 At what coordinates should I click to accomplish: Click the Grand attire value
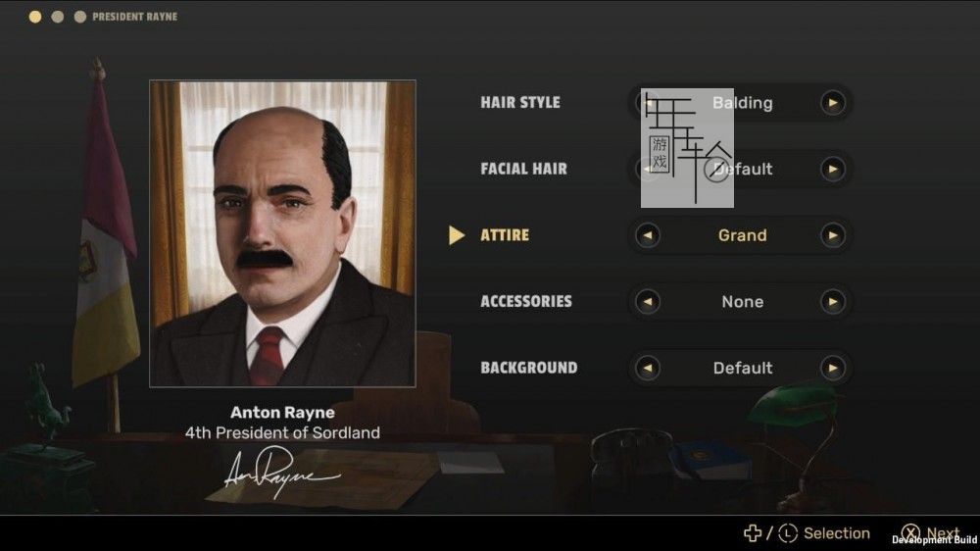coord(742,235)
